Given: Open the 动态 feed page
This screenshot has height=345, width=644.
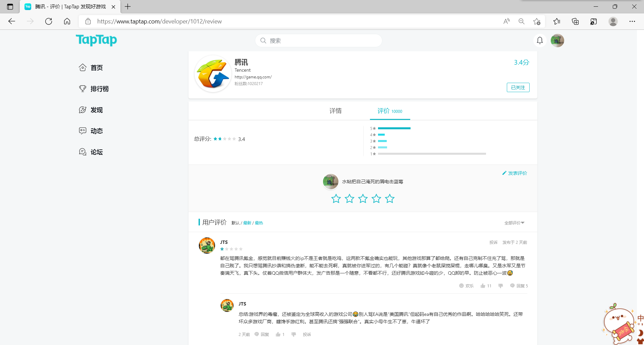Looking at the screenshot, I should 91,131.
